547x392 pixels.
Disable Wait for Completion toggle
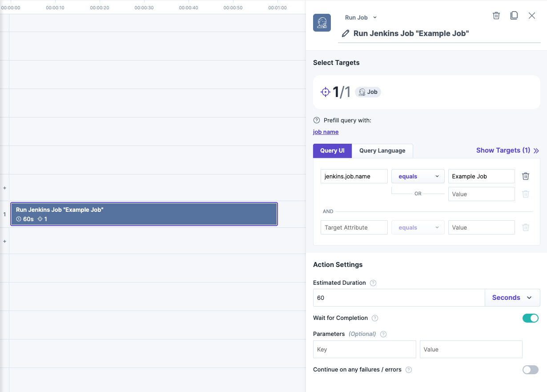[x=530, y=318]
